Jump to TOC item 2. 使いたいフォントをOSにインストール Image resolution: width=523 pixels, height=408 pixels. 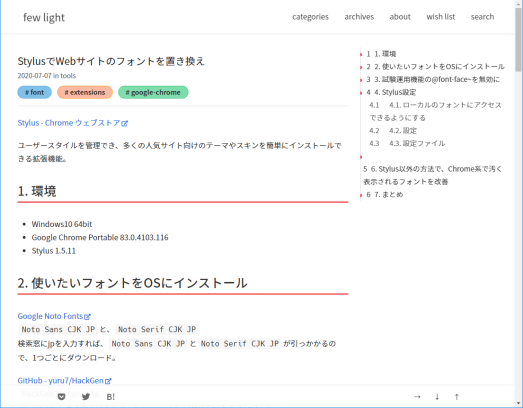coord(435,66)
